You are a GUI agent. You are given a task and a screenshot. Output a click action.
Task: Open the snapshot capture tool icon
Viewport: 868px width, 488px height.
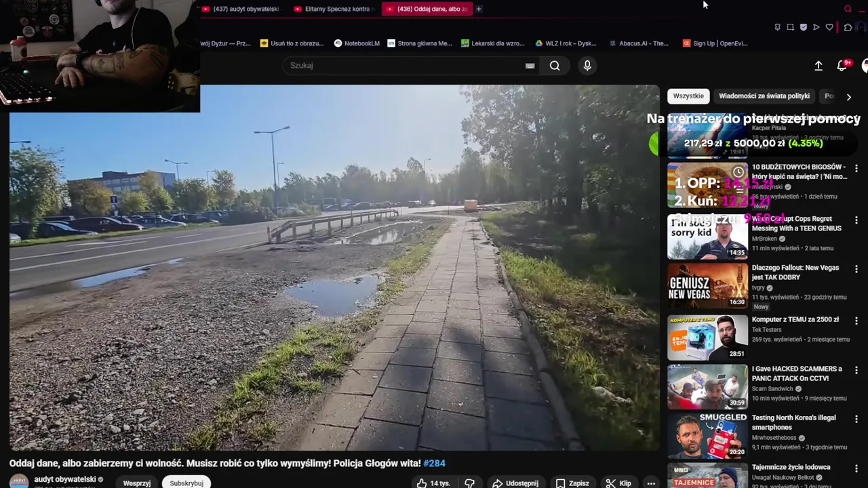click(x=790, y=27)
